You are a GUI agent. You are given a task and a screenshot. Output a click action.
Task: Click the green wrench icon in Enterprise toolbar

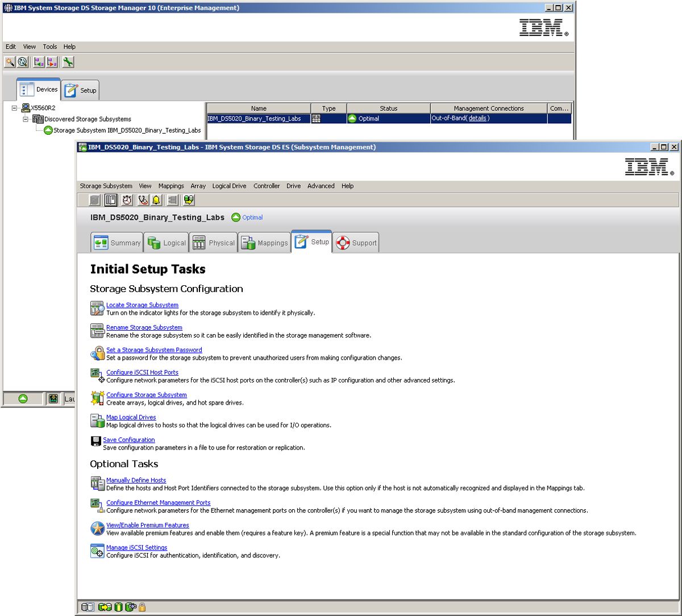[68, 62]
